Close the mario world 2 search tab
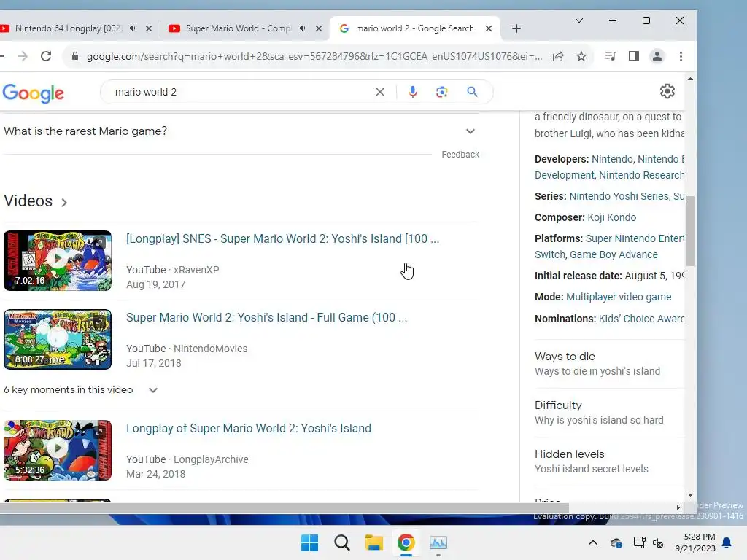 tap(489, 28)
